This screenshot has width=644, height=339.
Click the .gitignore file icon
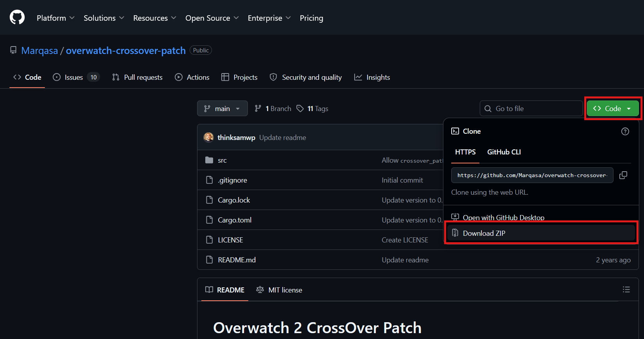tap(209, 180)
